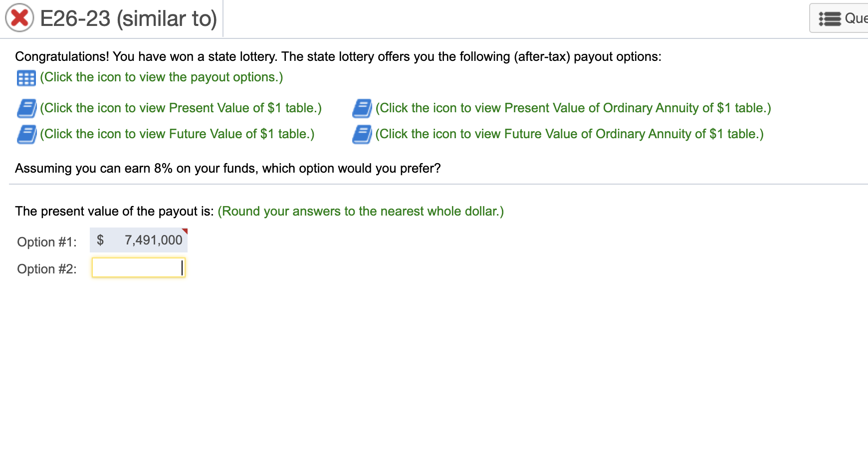This screenshot has height=471, width=868.
Task: Click the red X incorrect-answer icon
Action: click(18, 18)
